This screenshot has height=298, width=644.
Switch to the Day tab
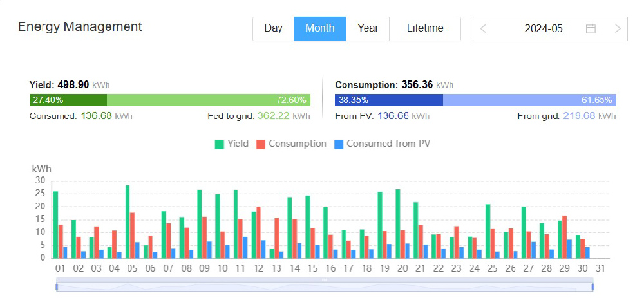tap(273, 28)
